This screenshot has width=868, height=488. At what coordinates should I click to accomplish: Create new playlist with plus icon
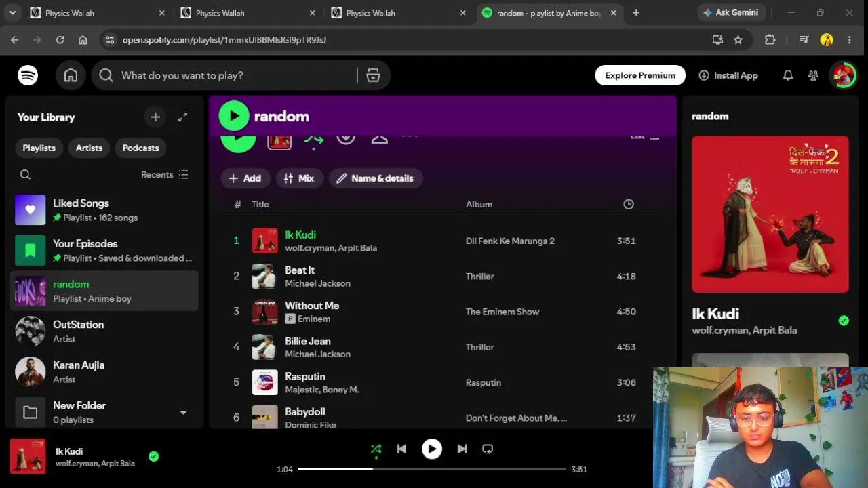pyautogui.click(x=155, y=117)
